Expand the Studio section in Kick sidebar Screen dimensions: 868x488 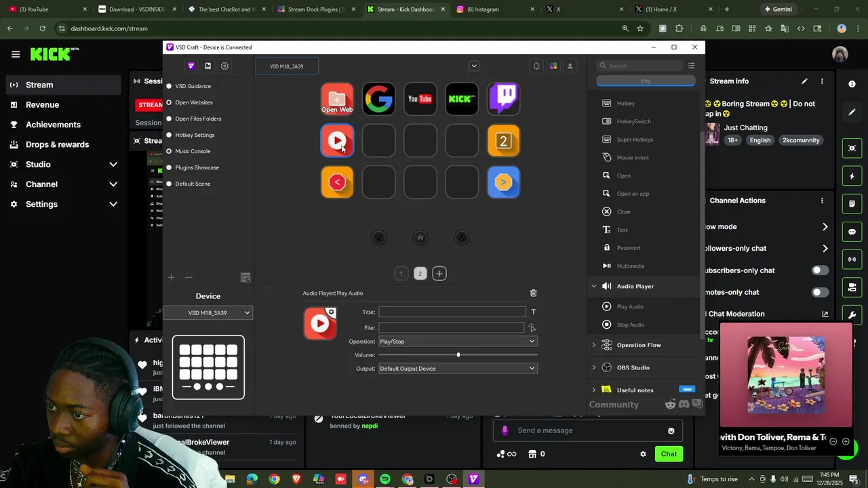(113, 164)
